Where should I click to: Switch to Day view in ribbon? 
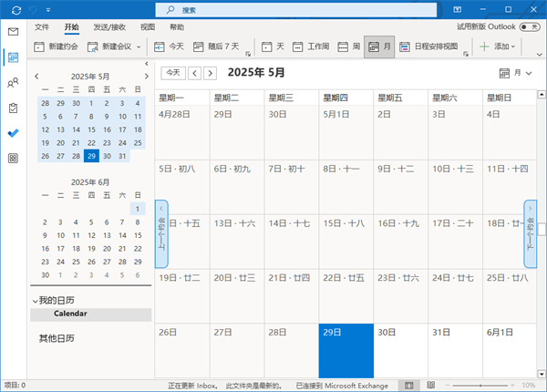[273, 46]
